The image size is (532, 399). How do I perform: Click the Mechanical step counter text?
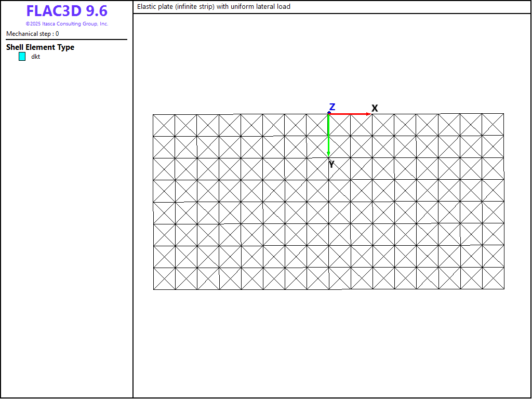click(x=32, y=34)
